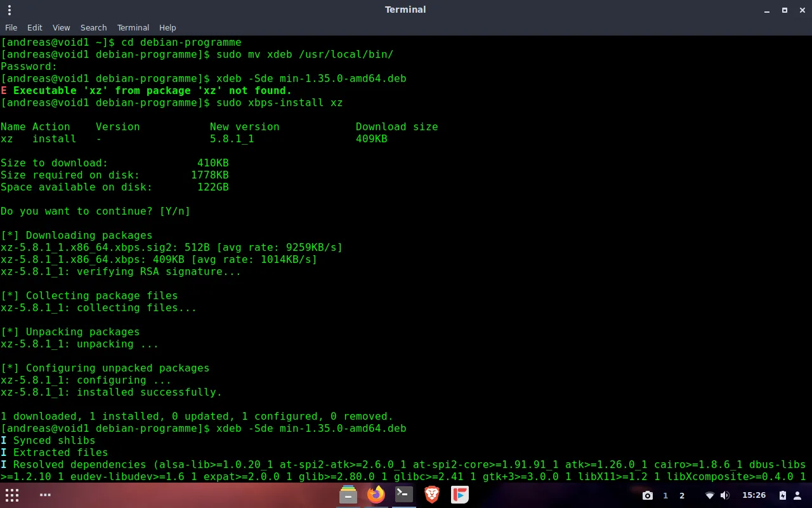
Task: Open the file manager from the dock
Action: click(x=348, y=495)
